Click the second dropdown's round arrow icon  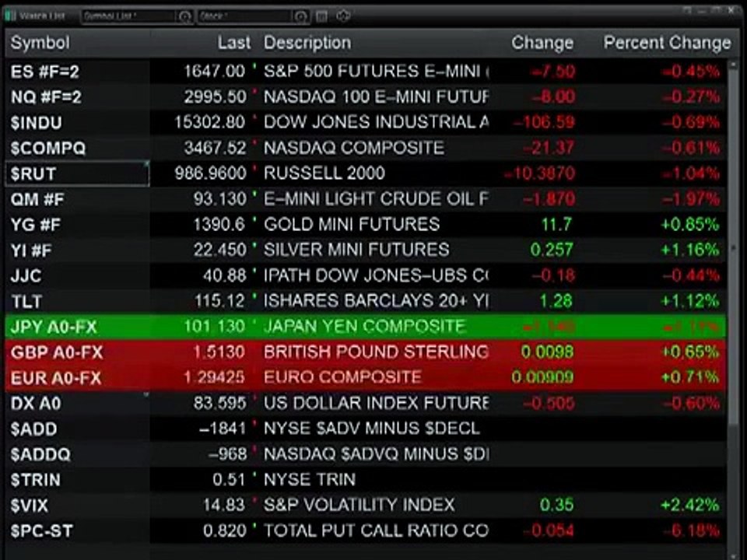(300, 16)
